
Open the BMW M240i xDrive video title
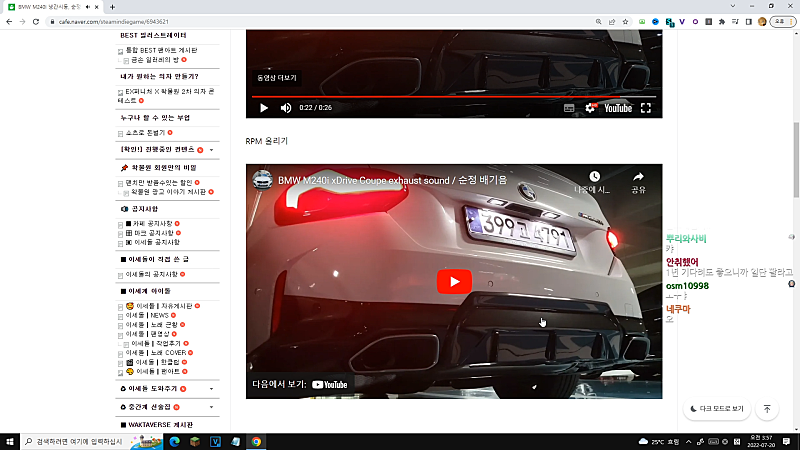(x=392, y=181)
